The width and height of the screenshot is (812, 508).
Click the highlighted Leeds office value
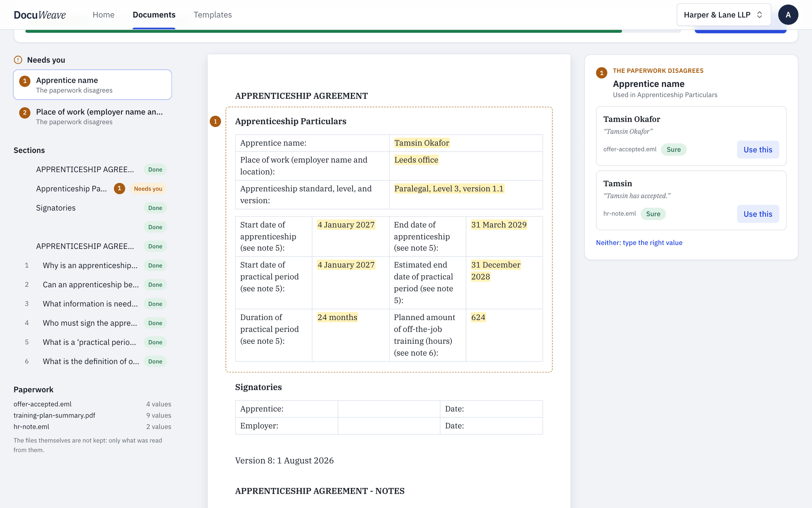click(416, 160)
